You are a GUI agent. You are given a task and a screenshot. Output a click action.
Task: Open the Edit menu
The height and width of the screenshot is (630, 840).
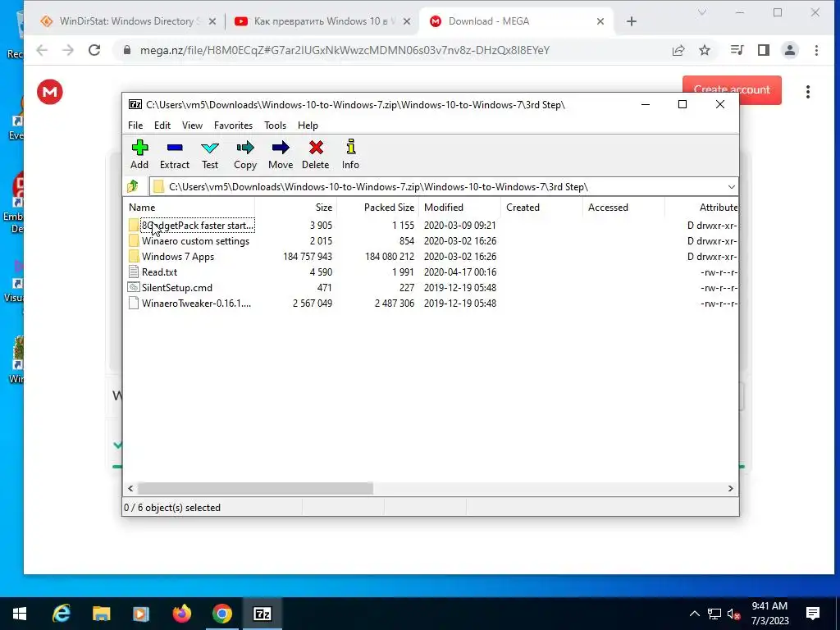162,126
